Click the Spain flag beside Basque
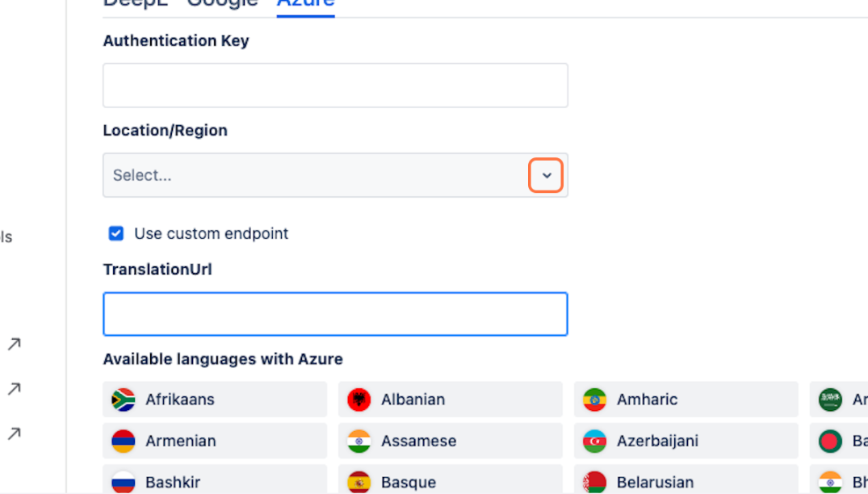Viewport: 868px width, 494px height. point(359,482)
